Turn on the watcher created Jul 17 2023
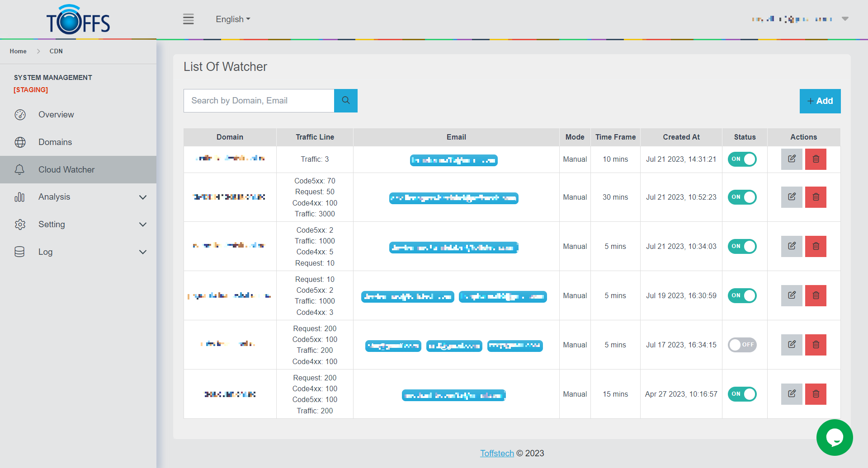Viewport: 868px width, 468px height. tap(742, 345)
